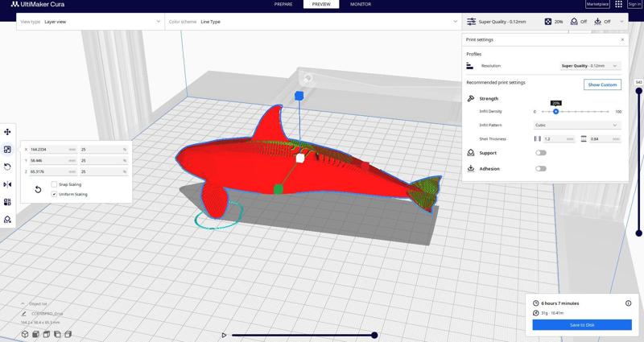
Task: Click the Support section icon in Print settings
Action: [x=471, y=153]
